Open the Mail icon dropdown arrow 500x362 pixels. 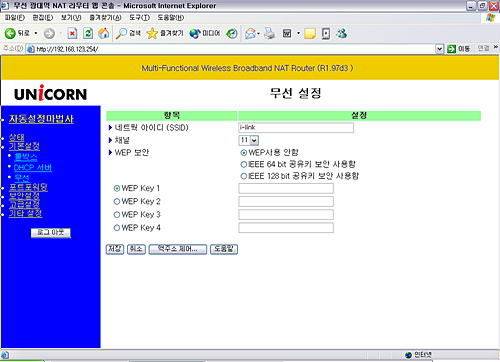coord(259,33)
